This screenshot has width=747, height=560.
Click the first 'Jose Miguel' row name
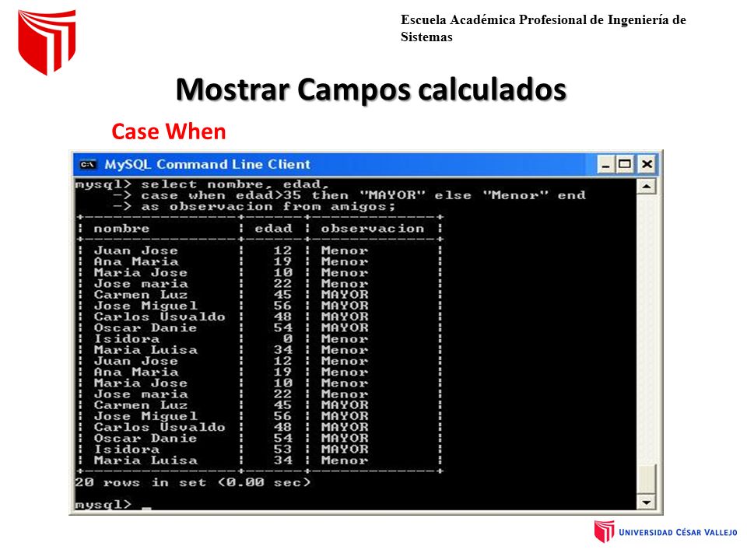146,306
